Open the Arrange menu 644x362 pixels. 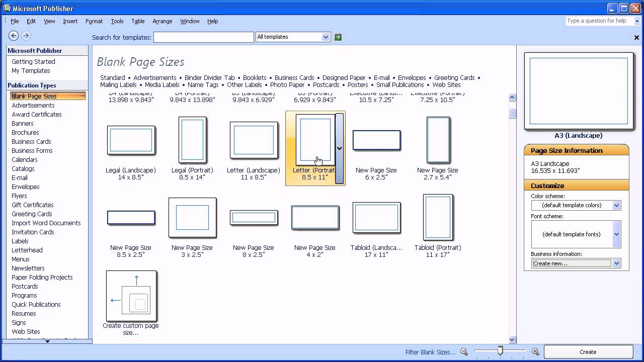163,21
